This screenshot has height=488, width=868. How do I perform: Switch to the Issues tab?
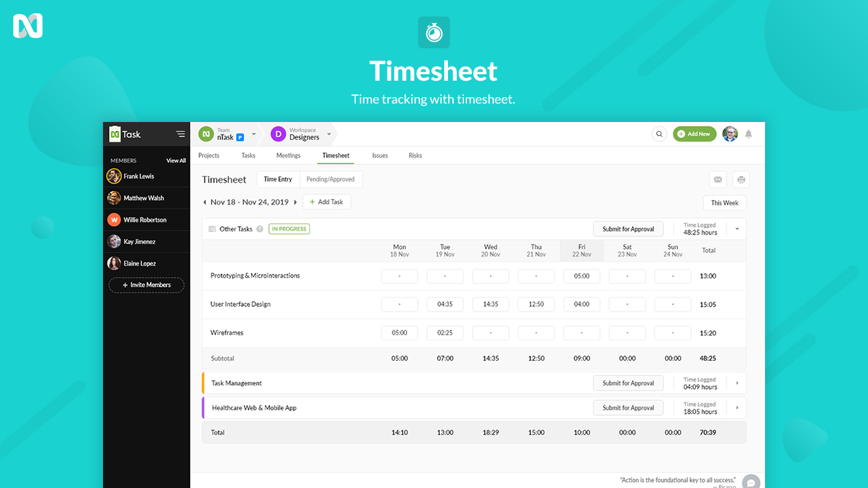tap(380, 156)
